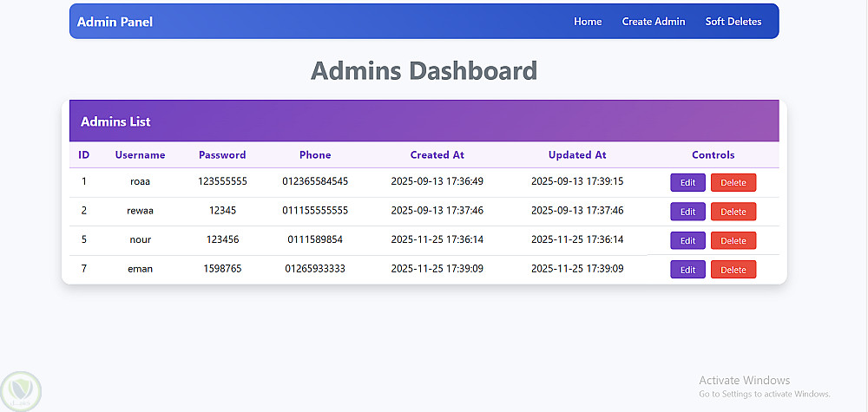
Task: Delete the admin named roaa
Action: [733, 182]
